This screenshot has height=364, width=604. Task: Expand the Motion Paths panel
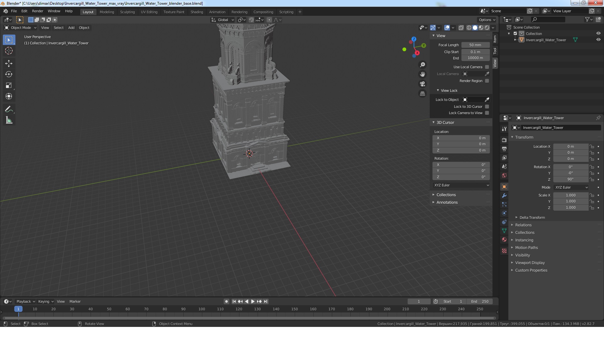pos(526,248)
